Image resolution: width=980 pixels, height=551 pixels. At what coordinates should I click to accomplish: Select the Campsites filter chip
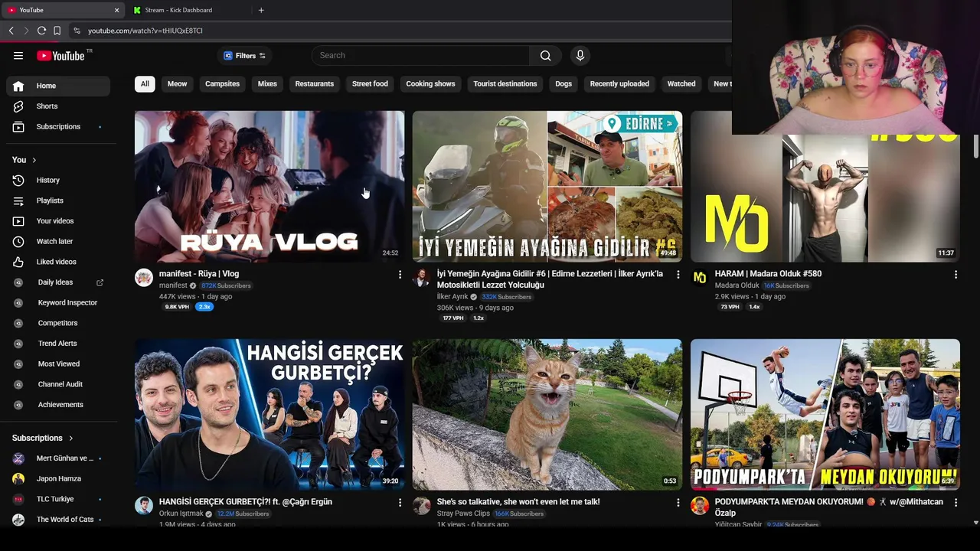(x=222, y=83)
